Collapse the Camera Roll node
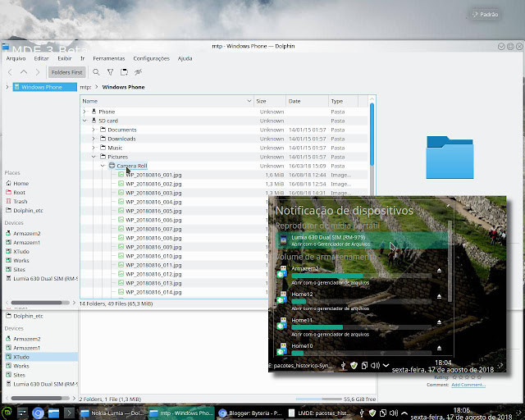Viewport: 525px width, 420px height. coord(103,166)
